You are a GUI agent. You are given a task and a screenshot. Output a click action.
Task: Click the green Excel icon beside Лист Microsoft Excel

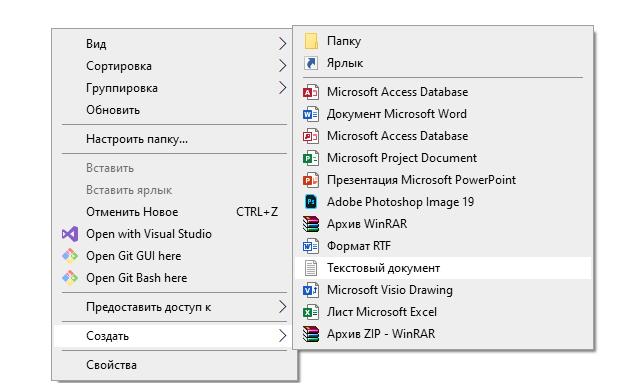coord(311,312)
